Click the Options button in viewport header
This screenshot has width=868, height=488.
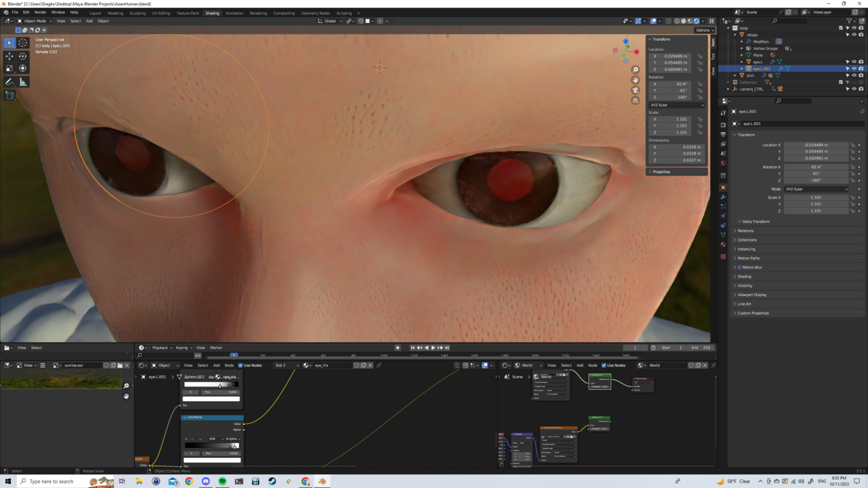[703, 30]
